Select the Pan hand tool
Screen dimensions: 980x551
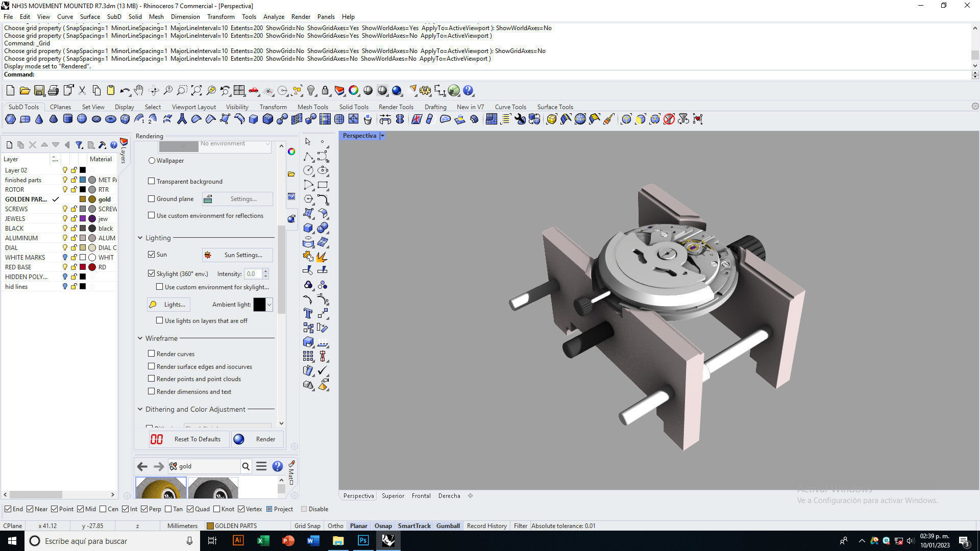point(139,91)
